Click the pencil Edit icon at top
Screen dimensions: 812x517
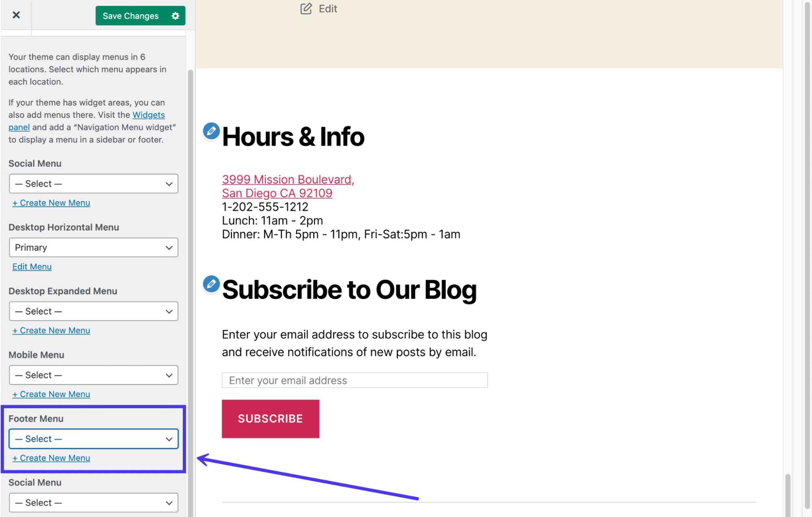click(305, 8)
